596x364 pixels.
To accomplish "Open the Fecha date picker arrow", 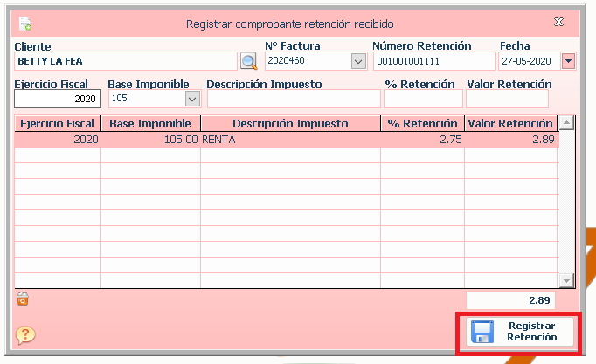I will click(x=568, y=61).
